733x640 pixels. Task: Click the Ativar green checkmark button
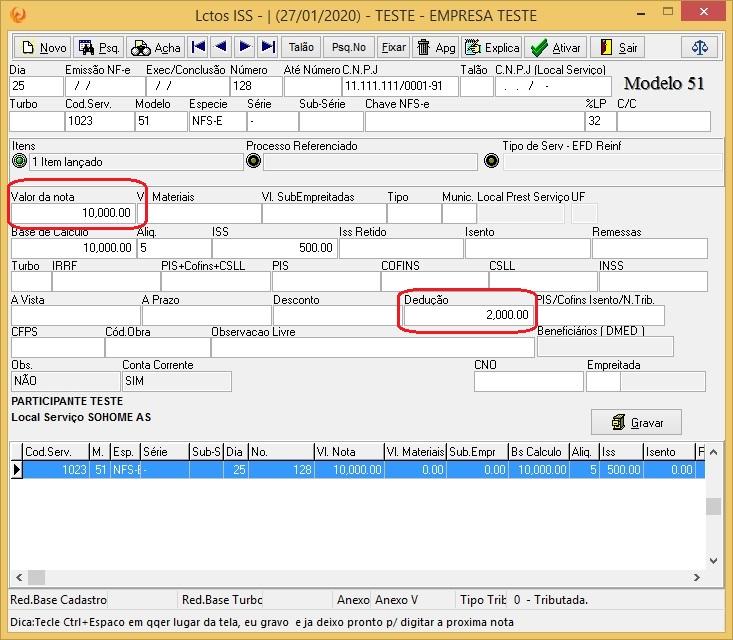556,47
